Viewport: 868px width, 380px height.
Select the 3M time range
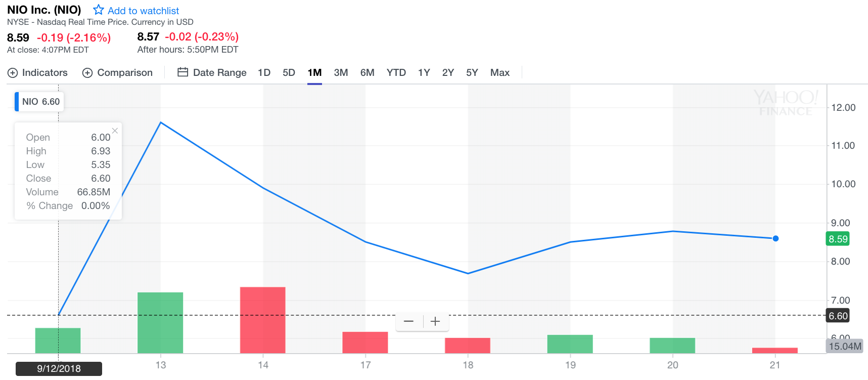pyautogui.click(x=341, y=72)
